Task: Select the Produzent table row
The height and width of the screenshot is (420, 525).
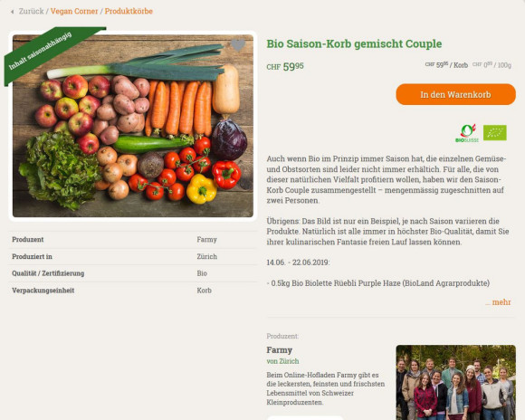Action: [x=133, y=240]
